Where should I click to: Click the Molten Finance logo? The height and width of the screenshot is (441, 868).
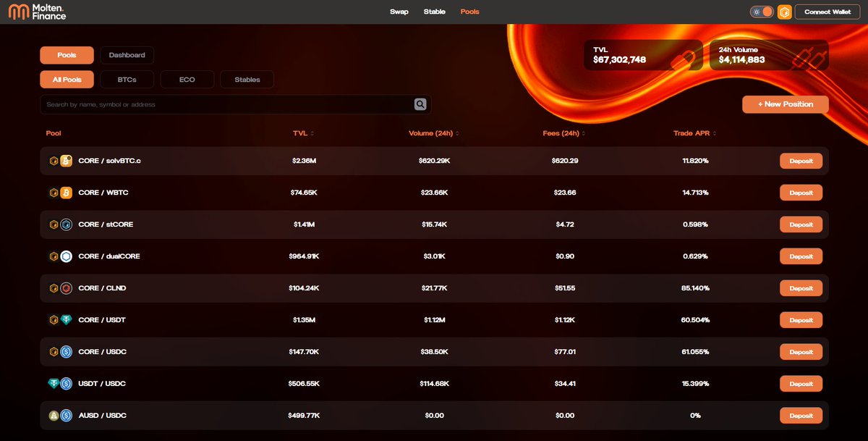[x=37, y=12]
